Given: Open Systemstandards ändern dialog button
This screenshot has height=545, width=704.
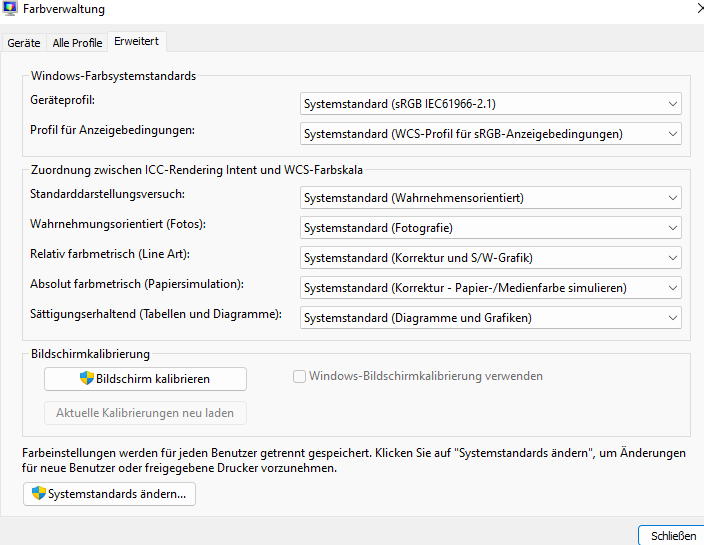Looking at the screenshot, I should (x=109, y=494).
